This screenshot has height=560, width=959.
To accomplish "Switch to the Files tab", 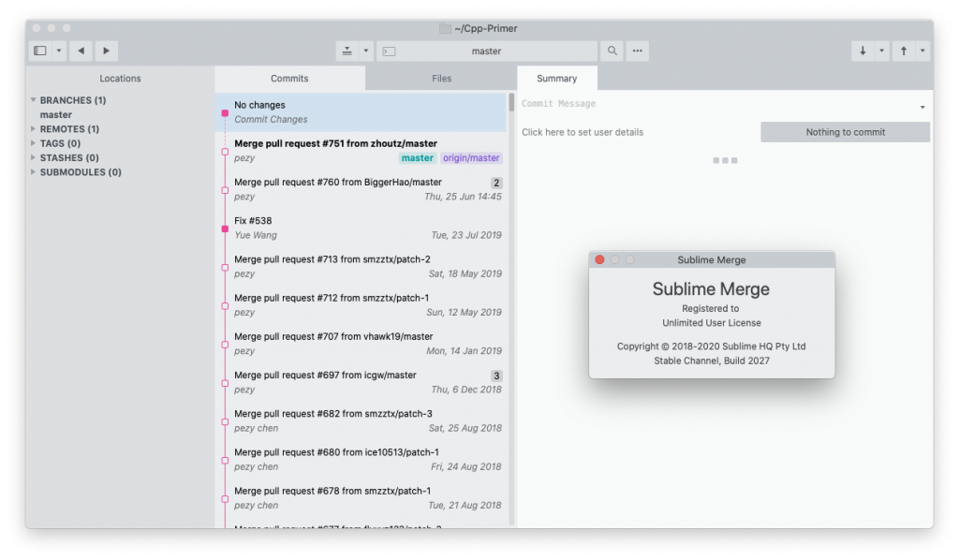I will click(442, 79).
